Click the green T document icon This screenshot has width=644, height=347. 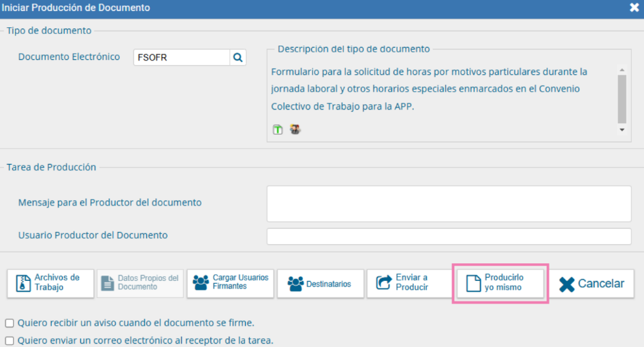coord(278,129)
